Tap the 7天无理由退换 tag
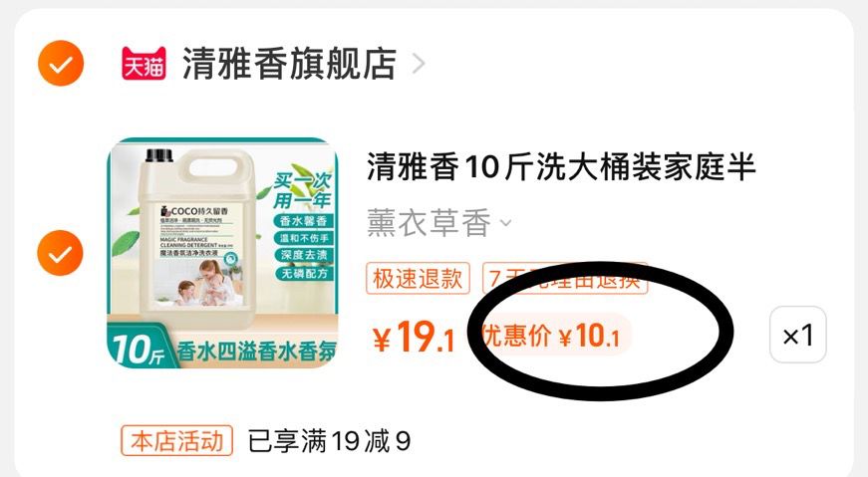This screenshot has height=477, width=868. click(x=565, y=278)
